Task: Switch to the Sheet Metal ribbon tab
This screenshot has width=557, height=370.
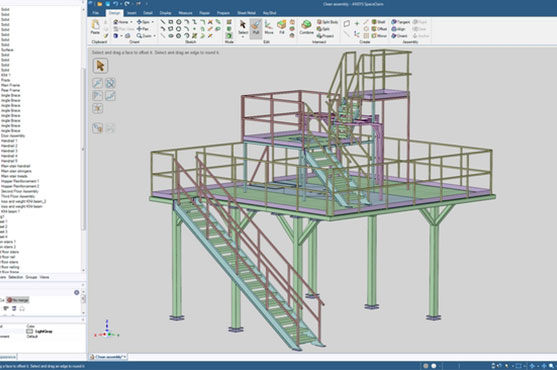Action: [x=247, y=13]
